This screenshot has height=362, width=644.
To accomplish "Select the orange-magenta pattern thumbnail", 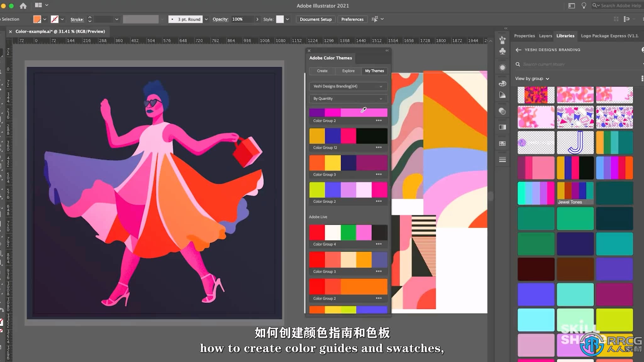I will [536, 95].
